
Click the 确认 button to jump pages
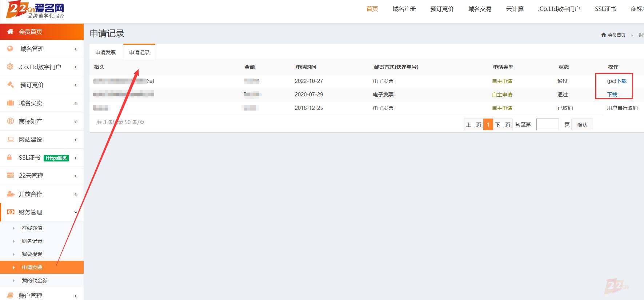(582, 124)
